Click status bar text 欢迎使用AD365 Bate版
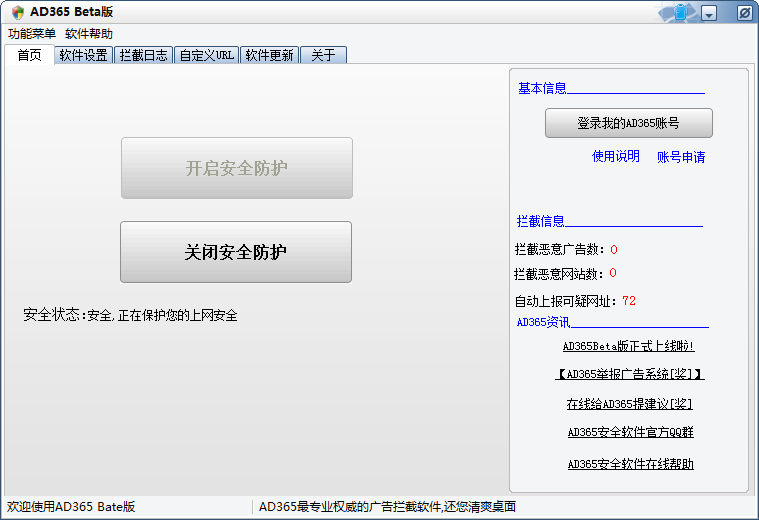The height and width of the screenshot is (520, 759). click(x=71, y=507)
